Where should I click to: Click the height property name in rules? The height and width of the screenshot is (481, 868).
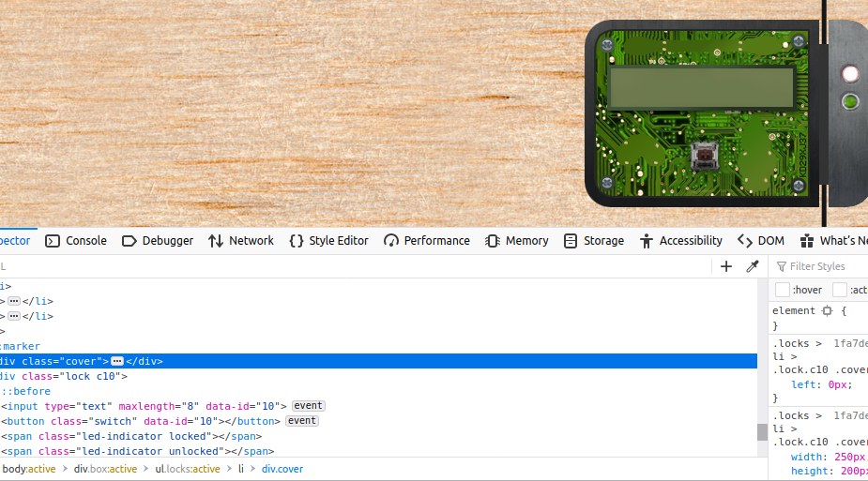pyautogui.click(x=809, y=471)
